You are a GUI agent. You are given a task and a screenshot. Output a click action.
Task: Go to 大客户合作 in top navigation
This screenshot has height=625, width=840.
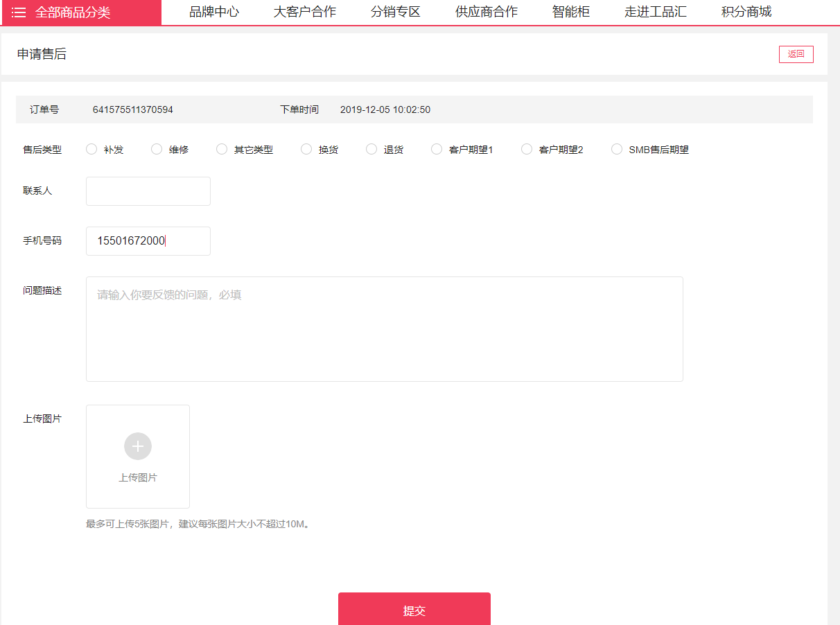pyautogui.click(x=305, y=12)
